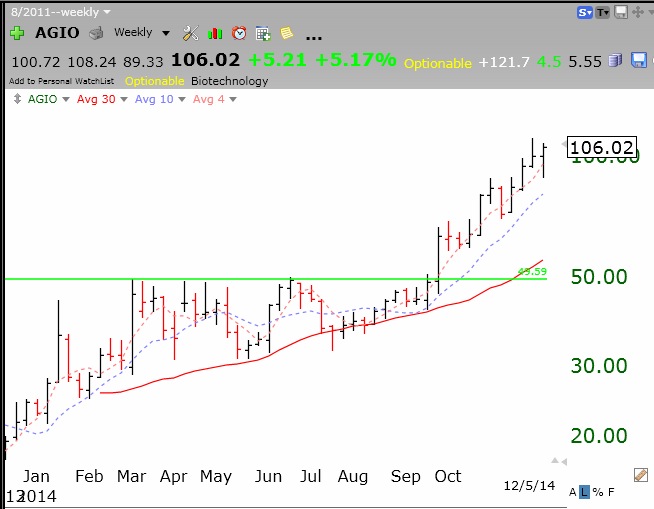Click the AGIO ticker symbol field
Image resolution: width=654 pixels, height=509 pixels.
(57, 33)
